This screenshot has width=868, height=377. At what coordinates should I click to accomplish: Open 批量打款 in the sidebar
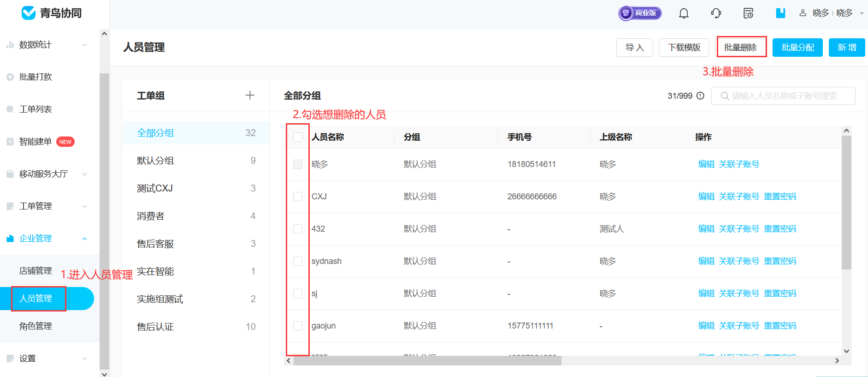point(35,77)
